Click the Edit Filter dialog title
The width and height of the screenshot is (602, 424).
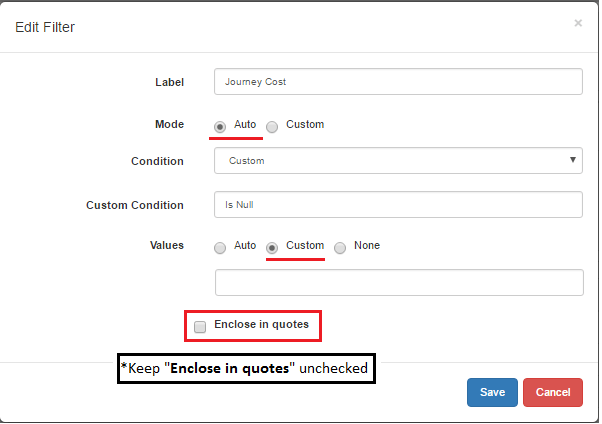point(45,27)
